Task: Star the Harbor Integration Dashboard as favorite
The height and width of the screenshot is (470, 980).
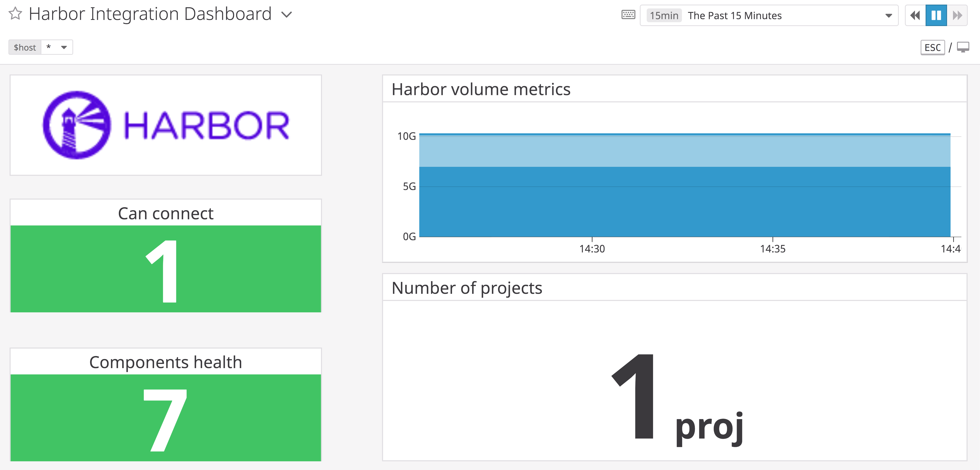Action: point(15,14)
